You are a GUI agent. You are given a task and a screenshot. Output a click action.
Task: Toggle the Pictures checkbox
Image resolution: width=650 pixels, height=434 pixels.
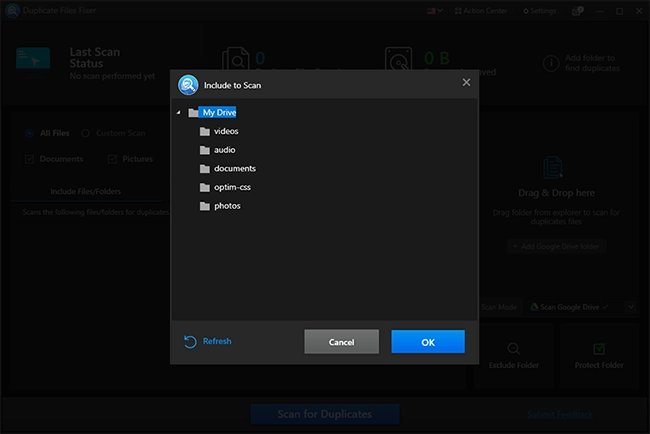pyautogui.click(x=112, y=160)
